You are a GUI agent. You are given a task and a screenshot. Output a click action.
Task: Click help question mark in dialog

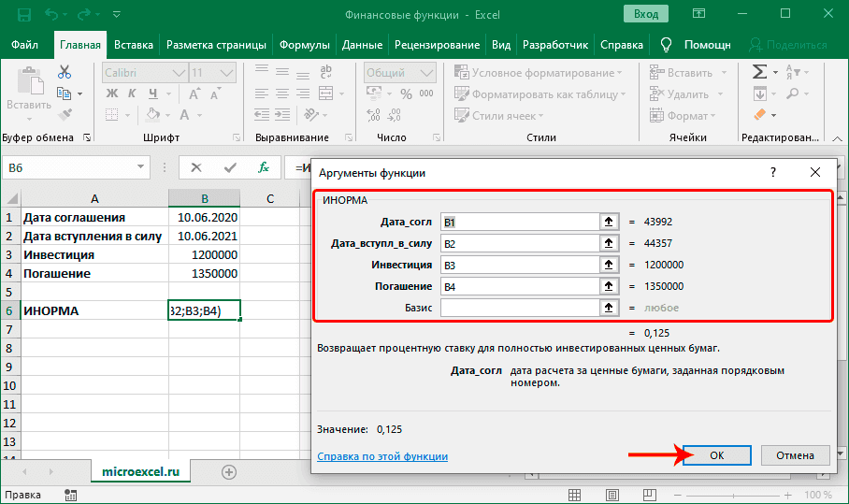pyautogui.click(x=772, y=173)
